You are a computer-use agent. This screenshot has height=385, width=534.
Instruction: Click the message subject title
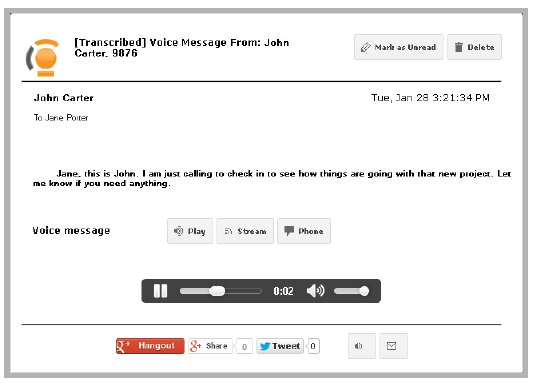pos(182,48)
